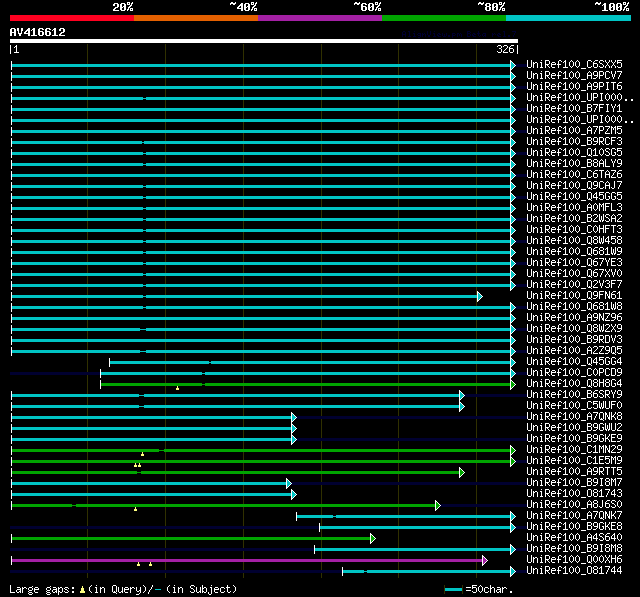Click the cyan ~100% identity legend segment

click(567, 17)
